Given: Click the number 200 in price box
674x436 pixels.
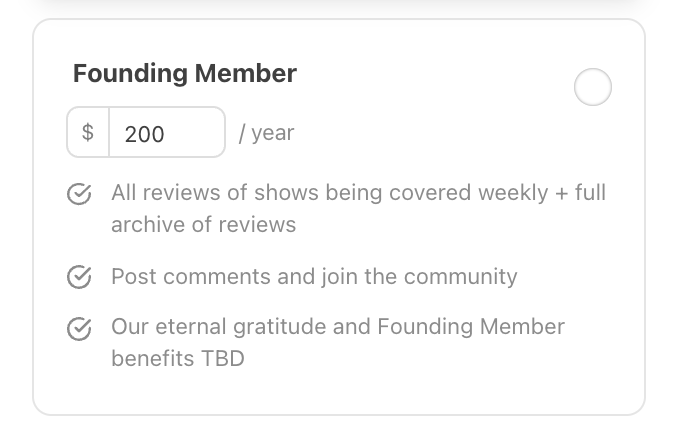Looking at the screenshot, I should click(x=144, y=134).
